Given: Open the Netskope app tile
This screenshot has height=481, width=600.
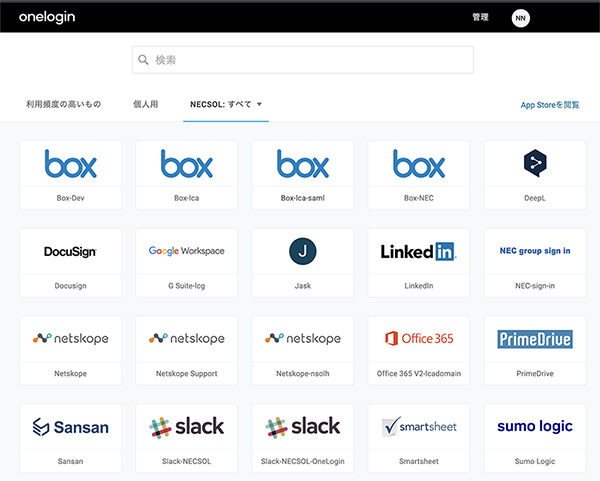Looking at the screenshot, I should coord(70,350).
